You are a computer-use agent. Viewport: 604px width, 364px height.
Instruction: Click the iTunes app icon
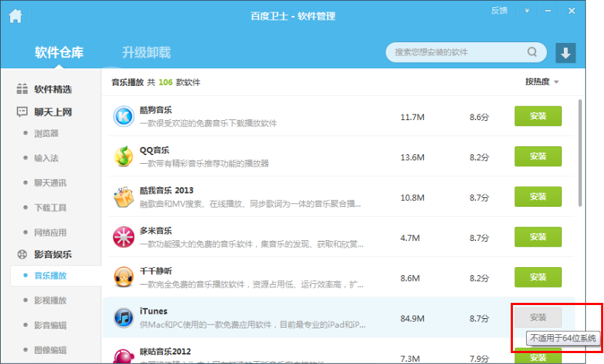coord(123,317)
